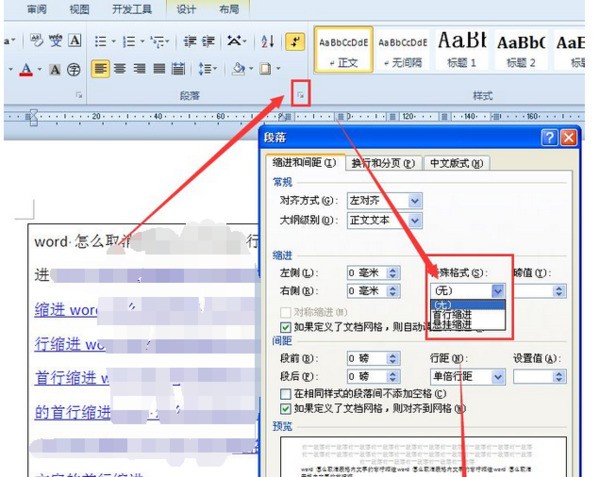Image resolution: width=600 pixels, height=477 pixels.
Task: Open the line spacing icon menu
Action: (206, 69)
